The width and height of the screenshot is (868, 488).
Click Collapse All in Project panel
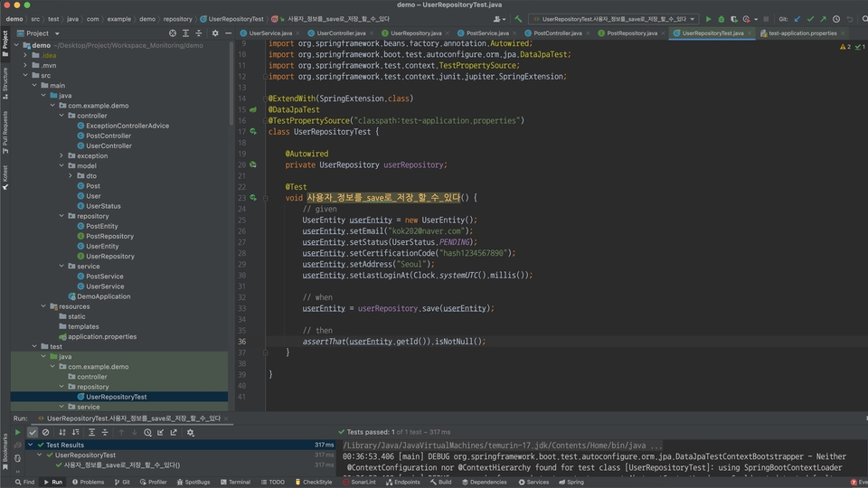[x=199, y=33]
